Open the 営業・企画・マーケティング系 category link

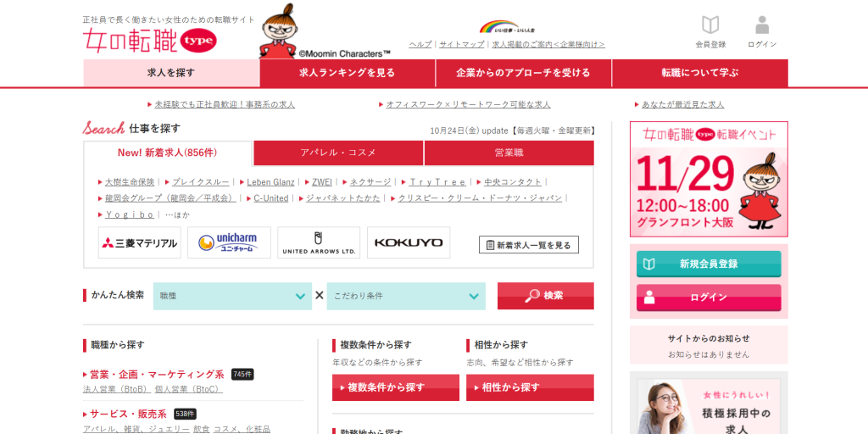(157, 374)
